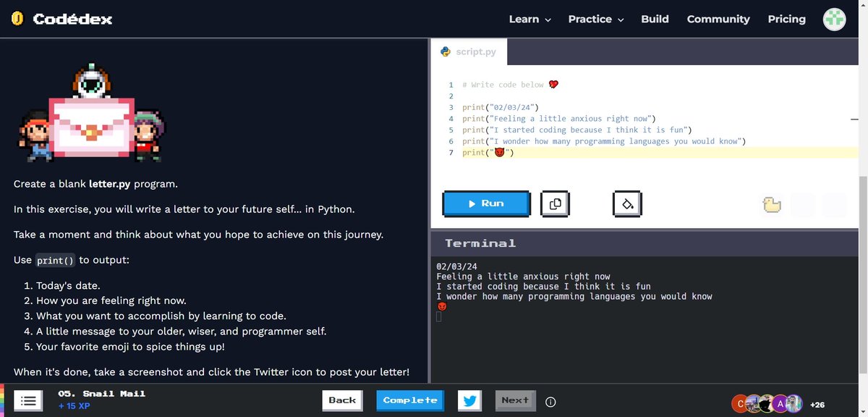Click the bold 'letter.py' text in instructions

pos(109,184)
